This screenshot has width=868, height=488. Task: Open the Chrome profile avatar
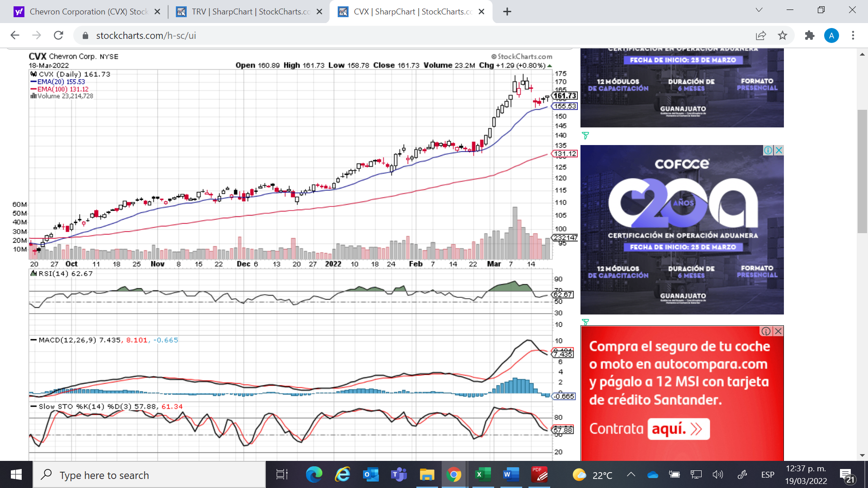831,35
